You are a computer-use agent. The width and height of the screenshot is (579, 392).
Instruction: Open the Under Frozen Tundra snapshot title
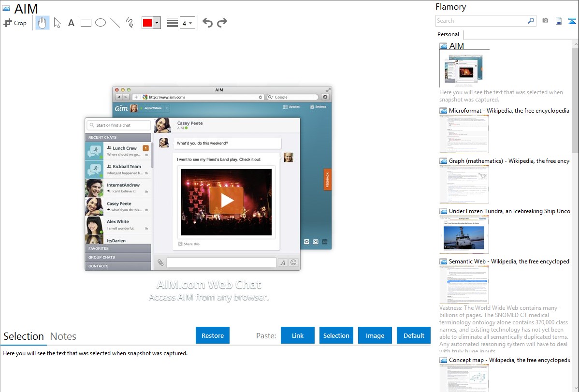click(x=509, y=211)
